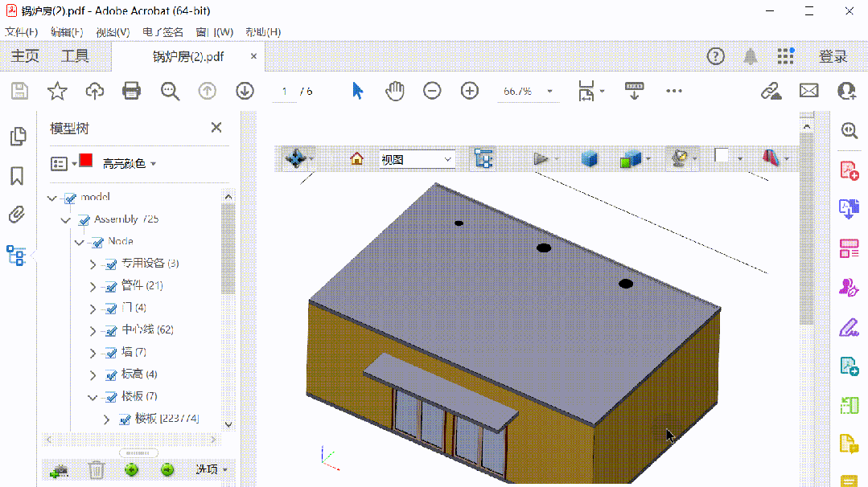
Task: Click the star bookmark icon in toolbar
Action: point(57,91)
